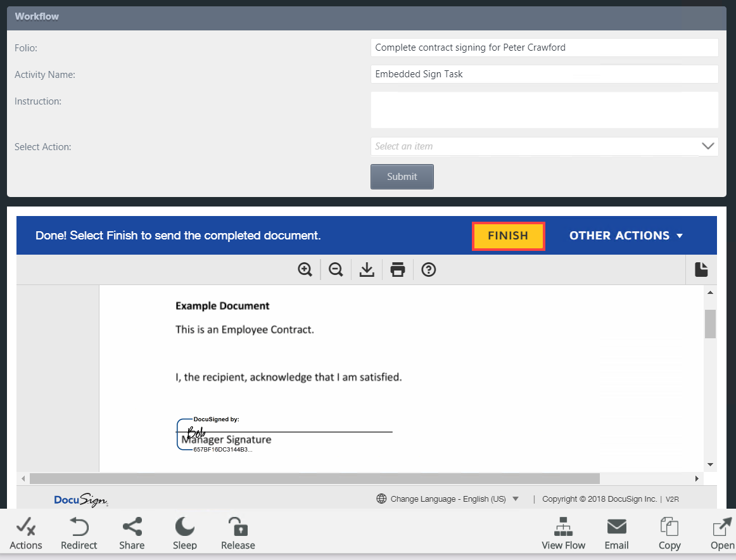Open the OTHER ACTIONS menu
This screenshot has height=560, width=736.
(626, 236)
